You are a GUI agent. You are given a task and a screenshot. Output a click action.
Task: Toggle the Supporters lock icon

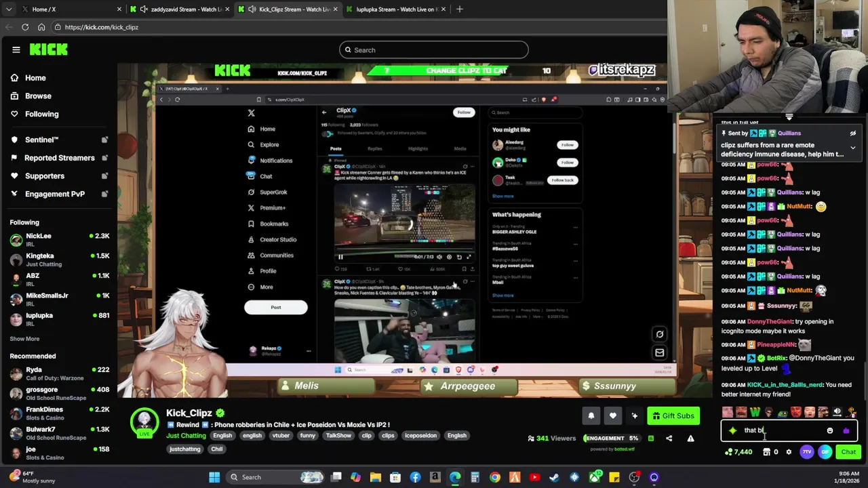coord(104,176)
